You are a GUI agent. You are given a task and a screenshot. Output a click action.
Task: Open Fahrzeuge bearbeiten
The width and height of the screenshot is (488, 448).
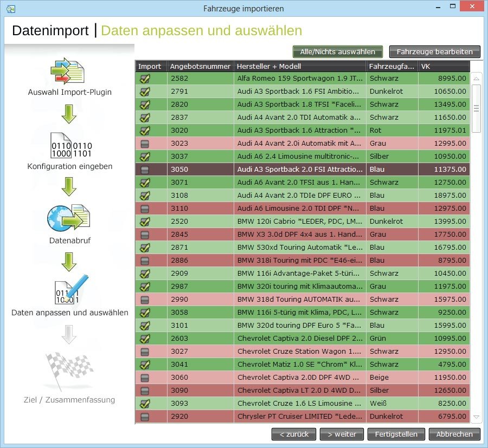(434, 51)
